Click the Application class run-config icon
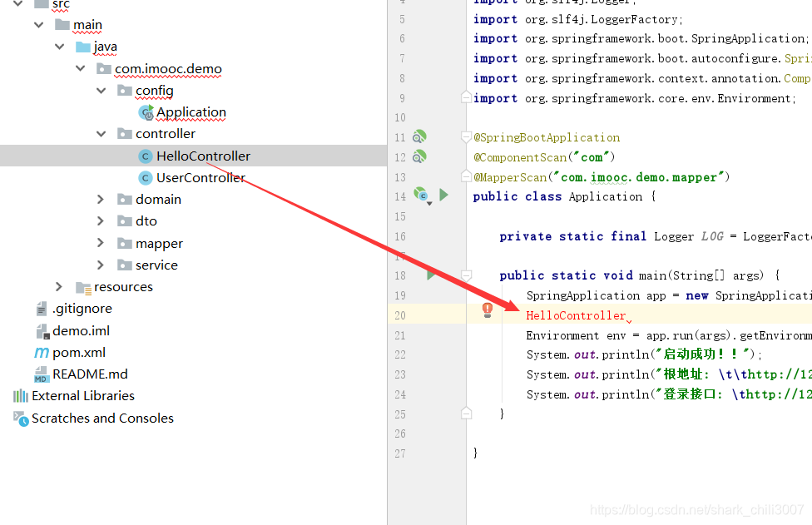 pos(146,112)
